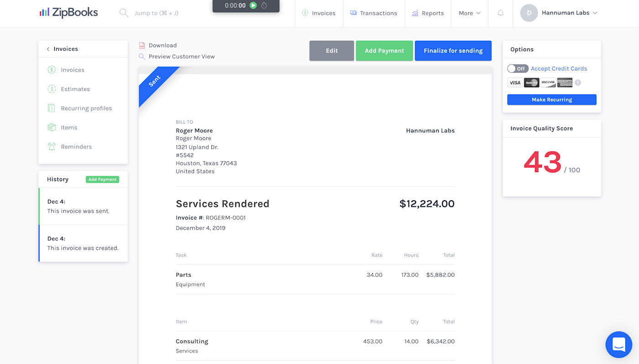Click the notification bell
This screenshot has height=364, width=639.
[x=500, y=13]
